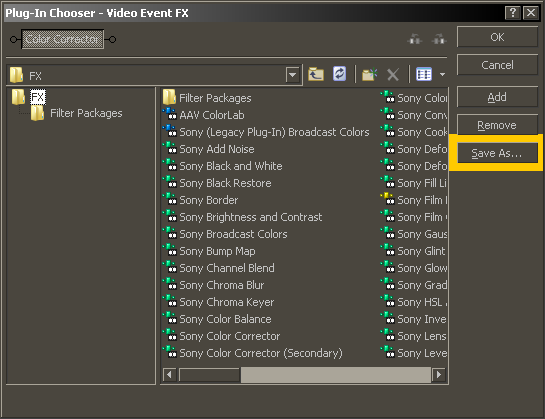The height and width of the screenshot is (419, 545).
Task: Click the OK button
Action: tap(497, 37)
